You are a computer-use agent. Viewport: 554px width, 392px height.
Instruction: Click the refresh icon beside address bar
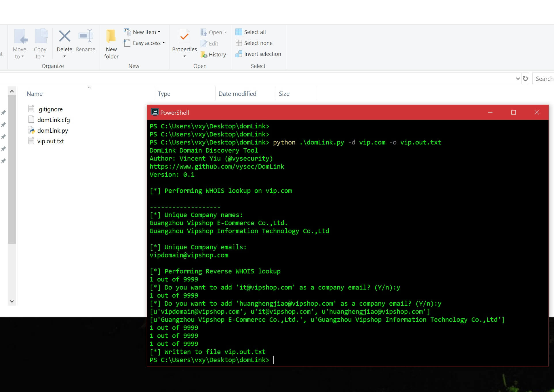(x=526, y=79)
